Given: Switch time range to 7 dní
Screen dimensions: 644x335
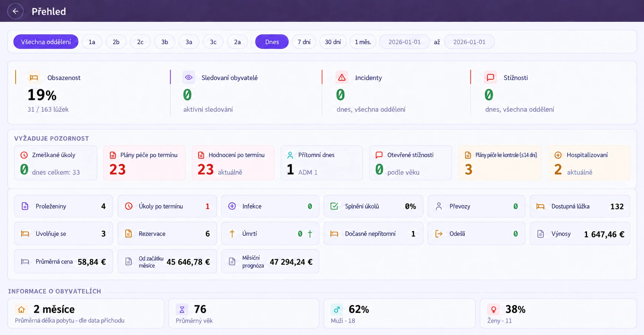Looking at the screenshot, I should [304, 42].
